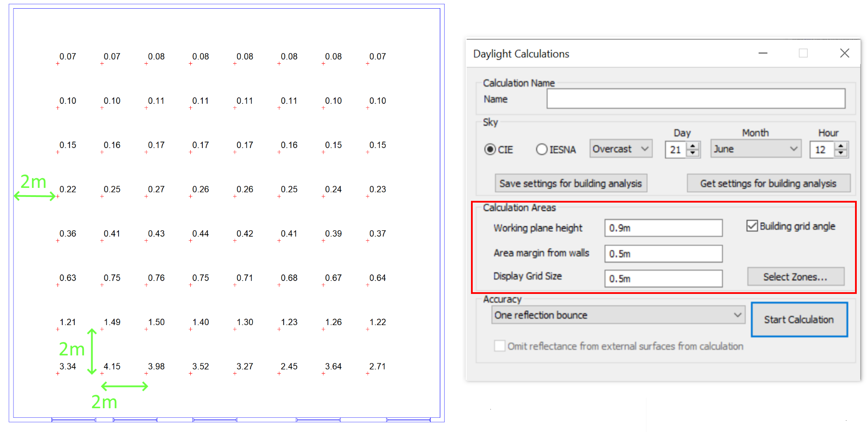The image size is (868, 432).
Task: Click the Day field showing 21
Action: (x=676, y=150)
